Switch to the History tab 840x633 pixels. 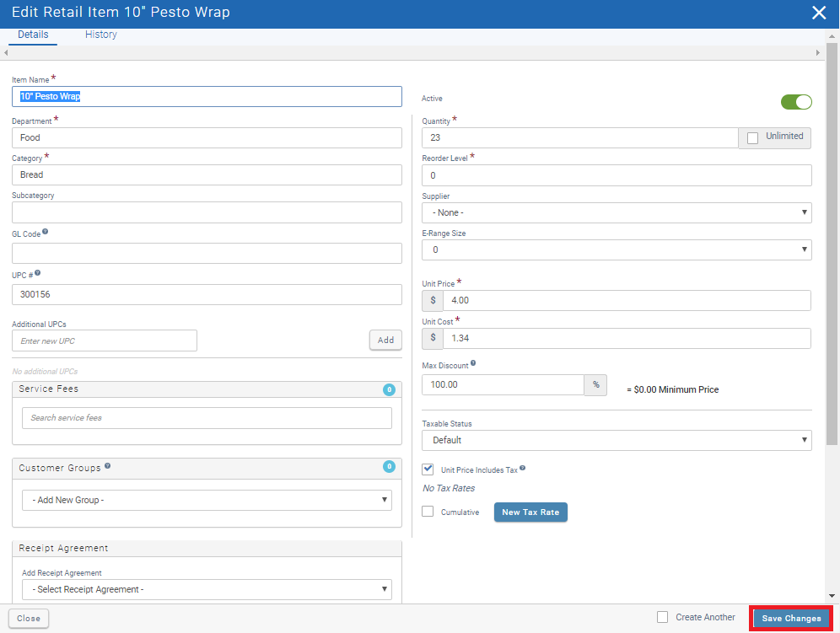coord(100,35)
